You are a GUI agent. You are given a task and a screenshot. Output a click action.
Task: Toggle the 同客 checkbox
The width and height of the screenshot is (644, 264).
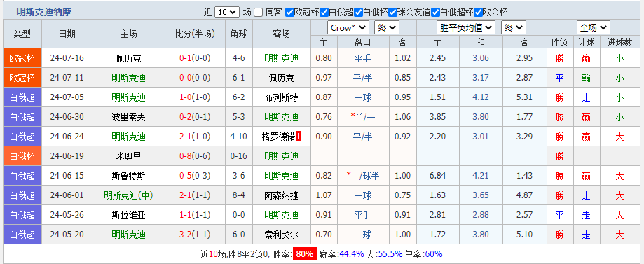click(x=259, y=13)
